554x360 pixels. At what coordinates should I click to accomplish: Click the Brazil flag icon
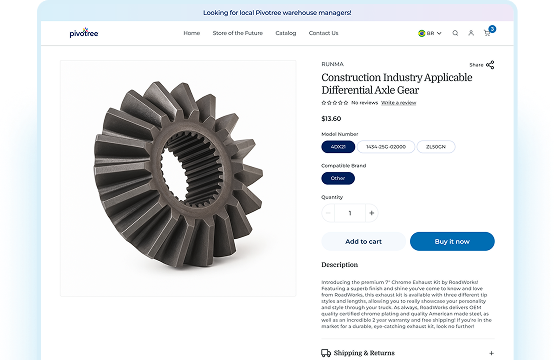421,33
